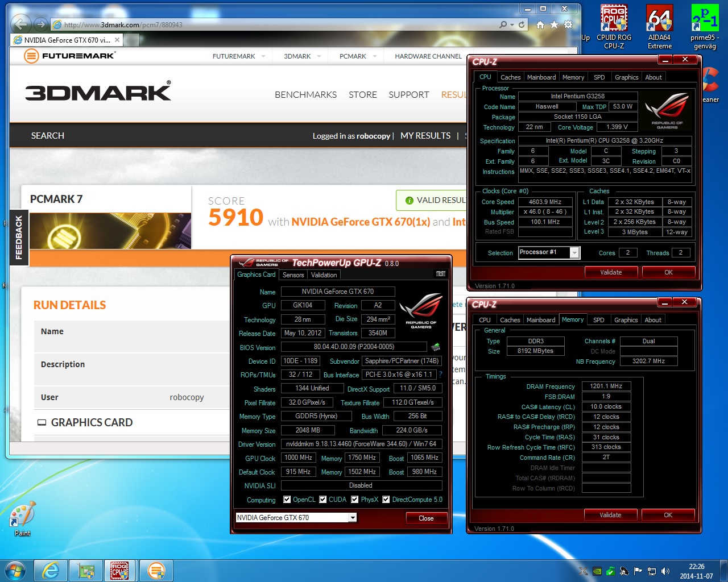Image resolution: width=728 pixels, height=582 pixels.
Task: Click the ROG CPU-Z taskbar icon
Action: pyautogui.click(x=119, y=571)
